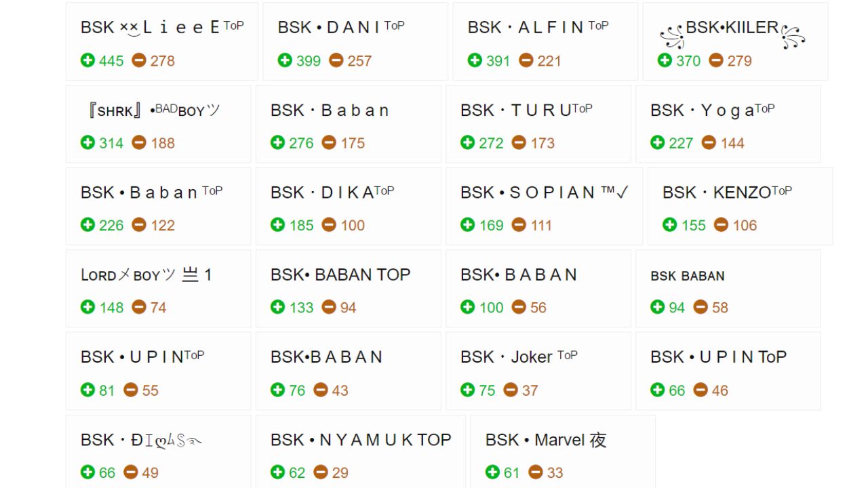The height and width of the screenshot is (488, 868).
Task: Click plus icon next to 75
Action: coord(467,390)
